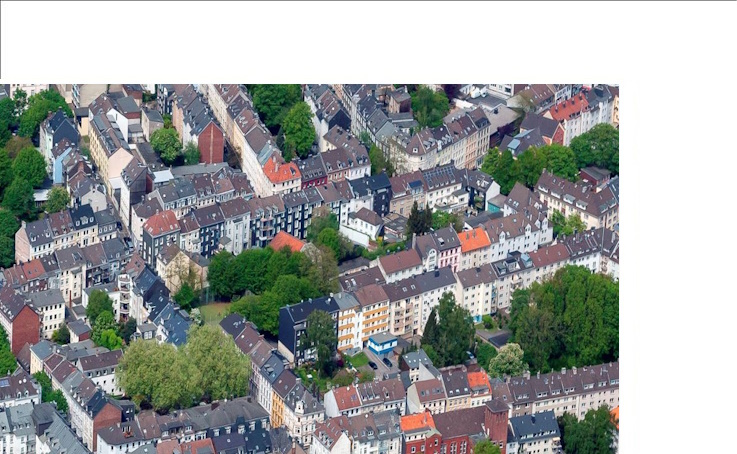Select the large willow tree at lower left
The image size is (737, 454).
[183, 366]
